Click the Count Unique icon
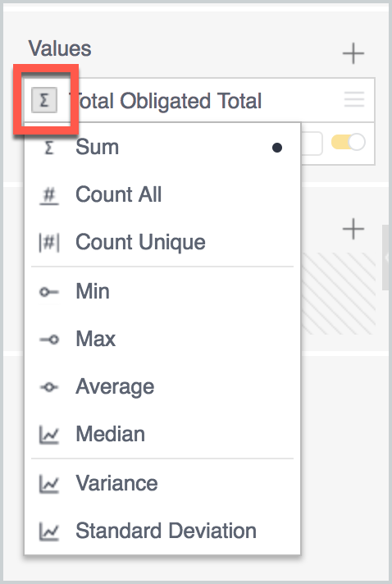Viewport: 392px width, 584px height. [48, 243]
